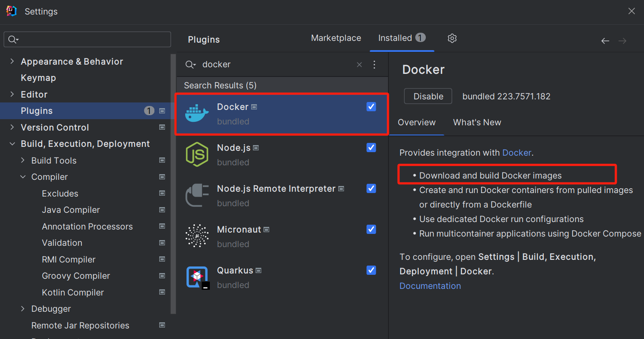Select the RMI Compiler setting
Screen dimensions: 644x339
pyautogui.click(x=69, y=259)
